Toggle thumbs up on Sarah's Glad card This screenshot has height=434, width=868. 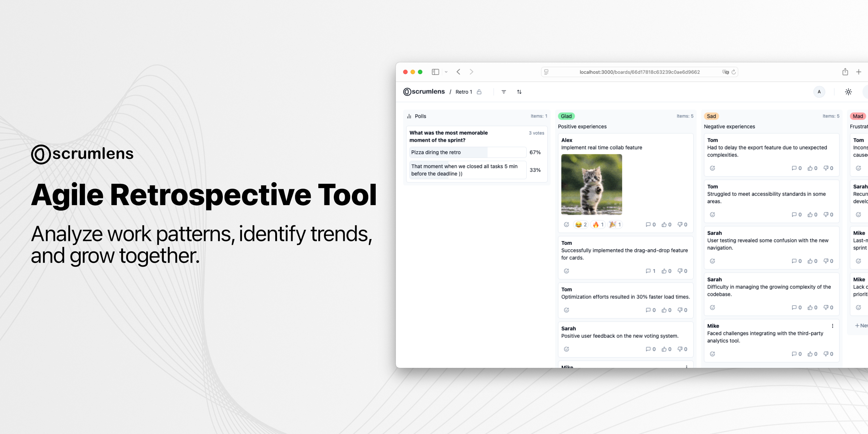point(664,349)
